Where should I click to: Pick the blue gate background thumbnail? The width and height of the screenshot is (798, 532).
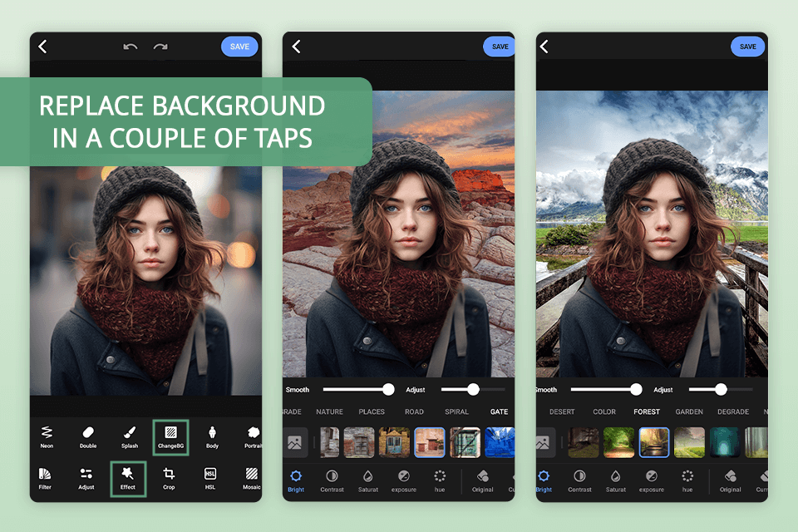(500, 442)
